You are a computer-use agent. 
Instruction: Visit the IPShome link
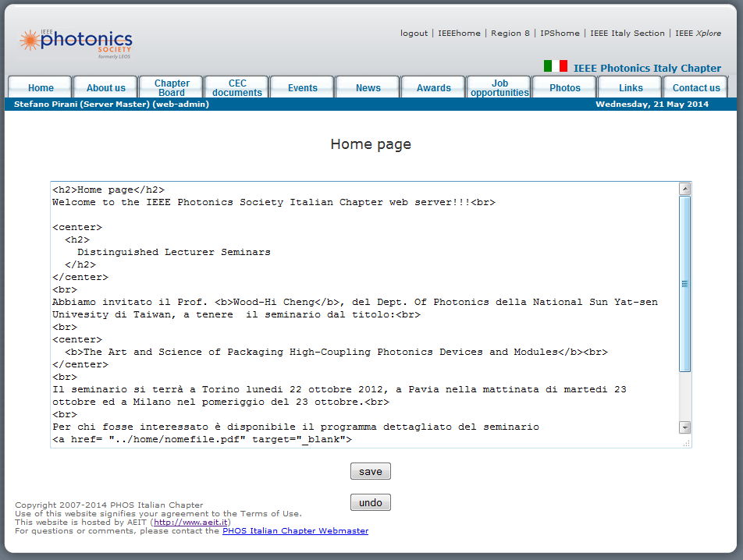pos(560,33)
